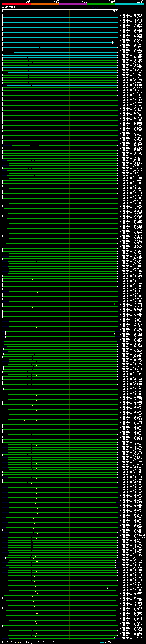Select hit label UniRef100_A2FDT5
The width and height of the screenshot is (146, 644).
click(x=131, y=595)
